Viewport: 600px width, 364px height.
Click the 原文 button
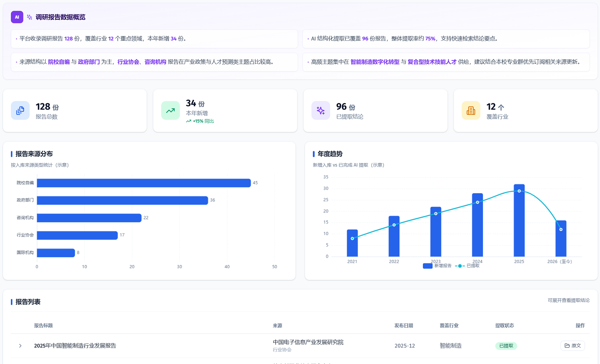pos(572,345)
